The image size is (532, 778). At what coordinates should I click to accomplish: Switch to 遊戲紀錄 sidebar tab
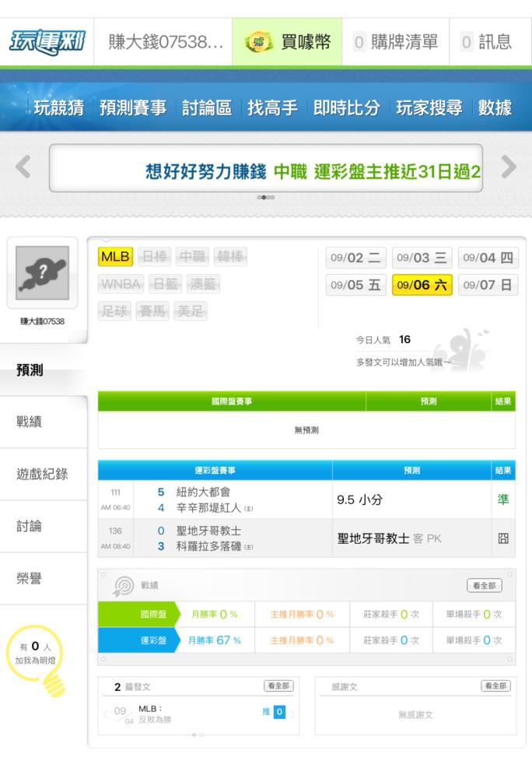pos(44,474)
